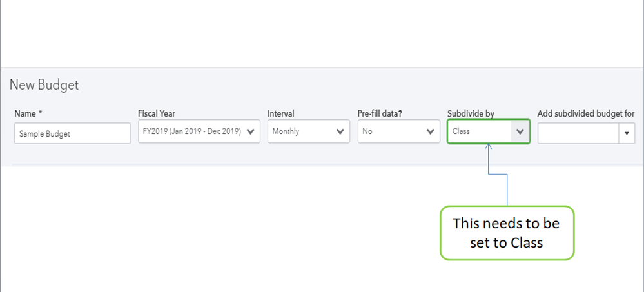Image resolution: width=644 pixels, height=292 pixels.
Task: Click the Fiscal Year label
Action: (x=157, y=113)
